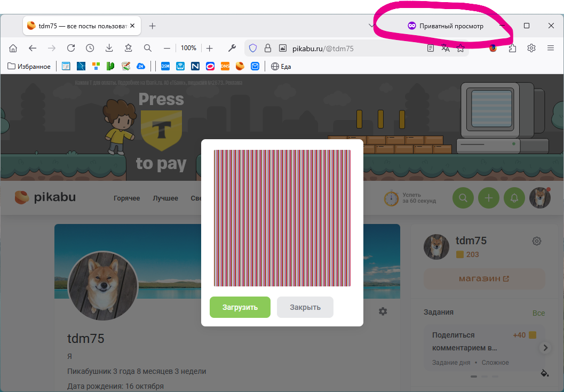Click the paint bucket theme icon
Screen dimensions: 564x392
(544, 372)
